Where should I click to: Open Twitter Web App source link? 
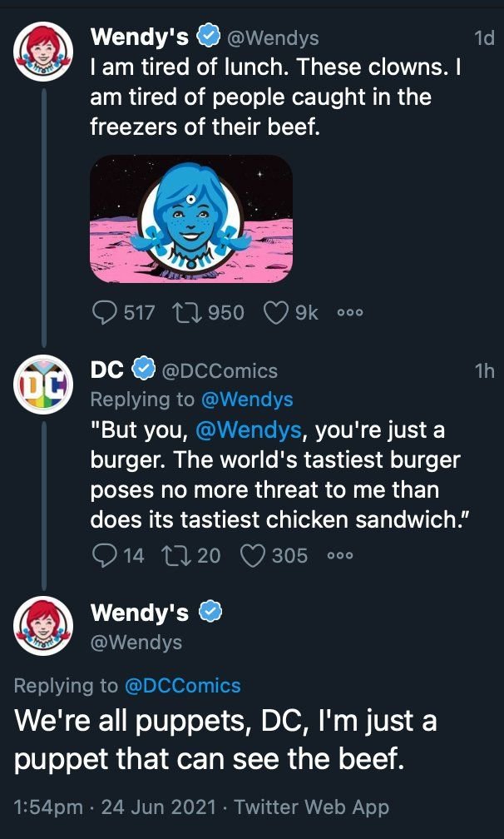pos(312,807)
